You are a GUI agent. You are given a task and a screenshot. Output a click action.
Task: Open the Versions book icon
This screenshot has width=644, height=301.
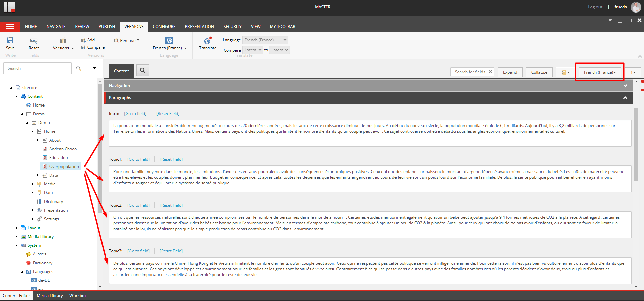[63, 41]
